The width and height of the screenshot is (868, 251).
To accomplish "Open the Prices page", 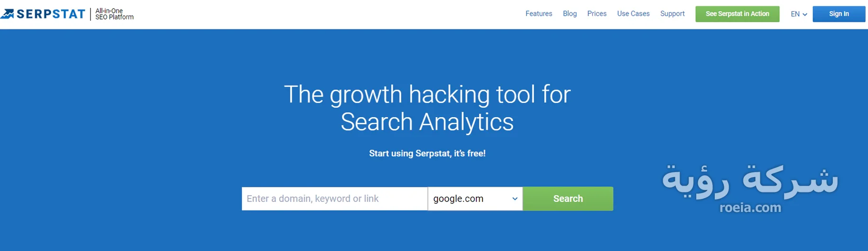I will point(597,14).
